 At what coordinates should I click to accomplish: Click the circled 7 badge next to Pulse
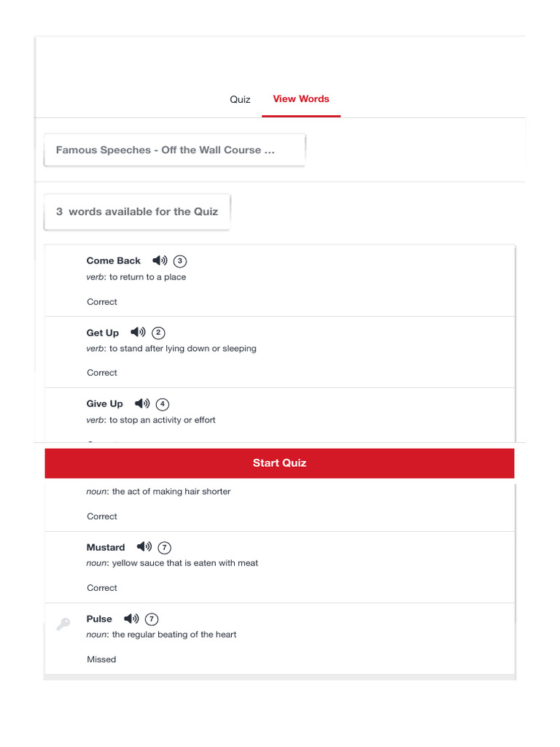(152, 619)
